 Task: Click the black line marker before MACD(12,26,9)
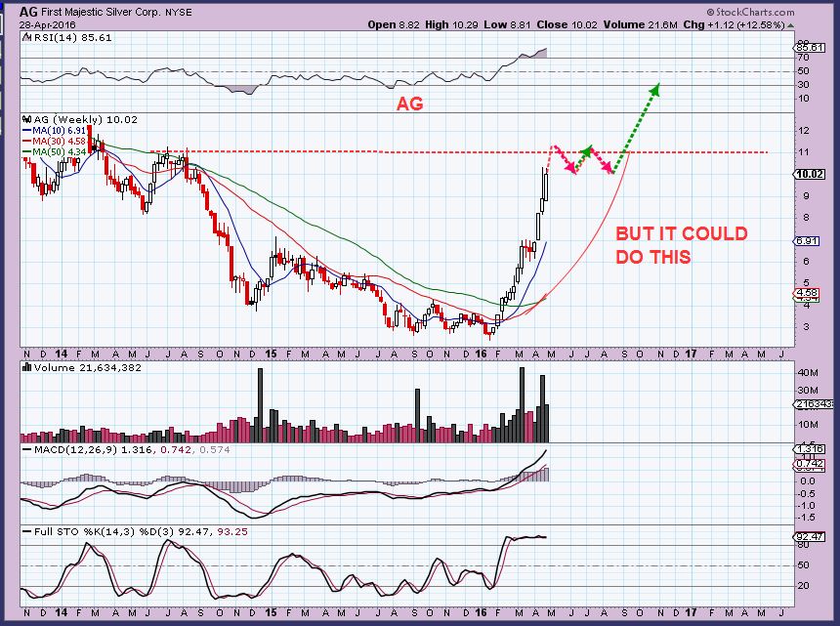(x=26, y=450)
